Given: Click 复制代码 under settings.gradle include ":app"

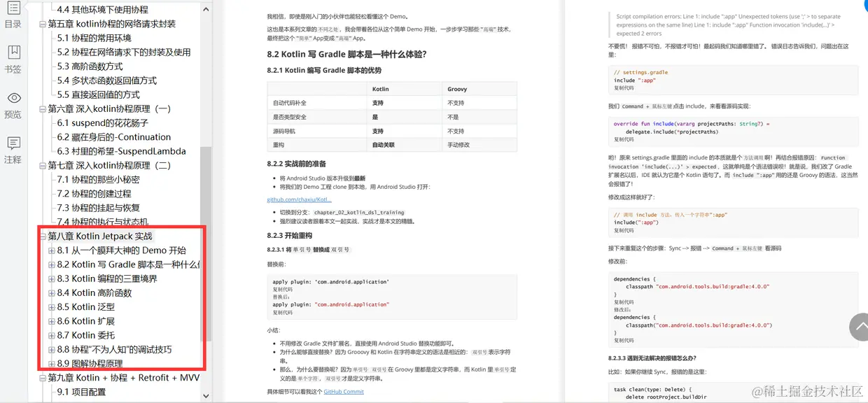Looking at the screenshot, I should (x=624, y=89).
